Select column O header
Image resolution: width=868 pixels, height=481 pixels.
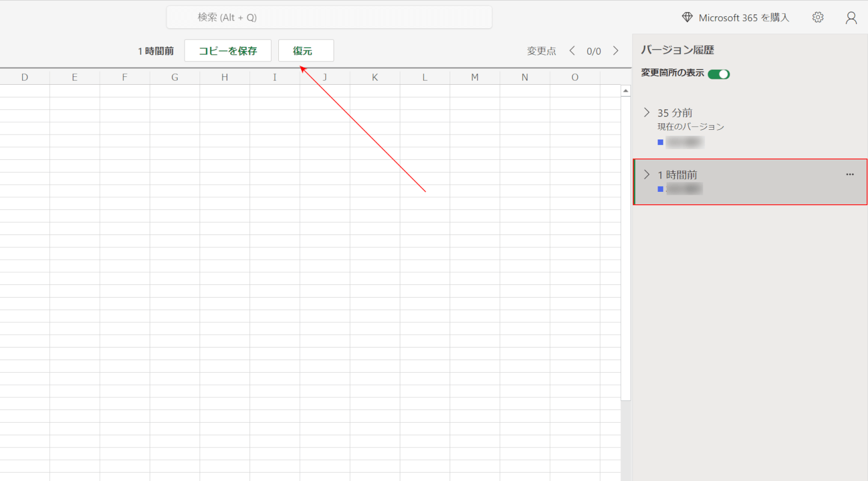(x=575, y=77)
